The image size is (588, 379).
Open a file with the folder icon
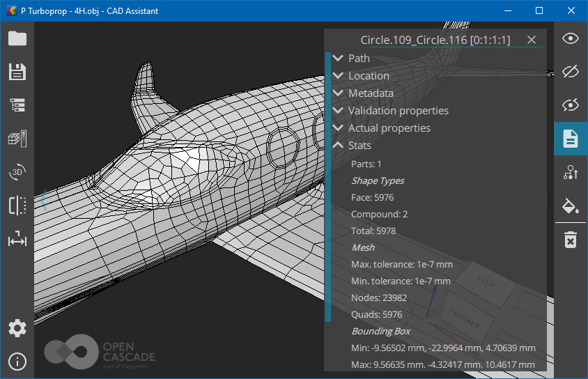(x=17, y=38)
